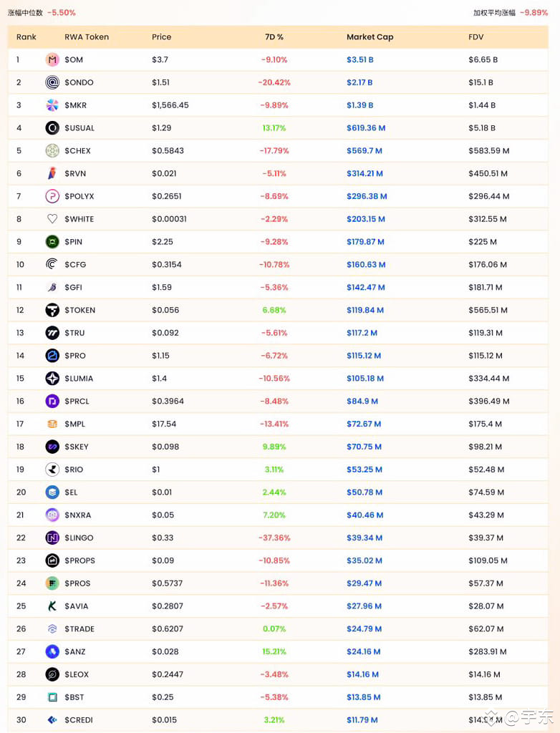
Task: Select the $ONDO token icon
Action: (x=51, y=82)
